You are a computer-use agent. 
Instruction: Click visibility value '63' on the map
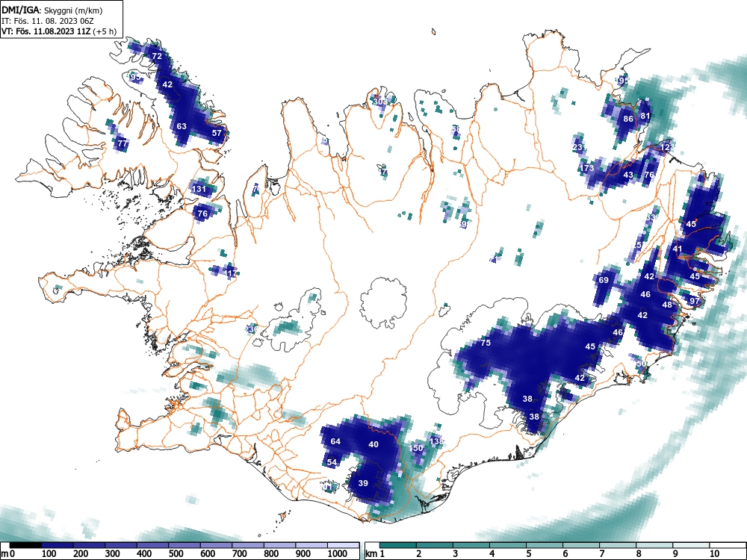coord(182,126)
